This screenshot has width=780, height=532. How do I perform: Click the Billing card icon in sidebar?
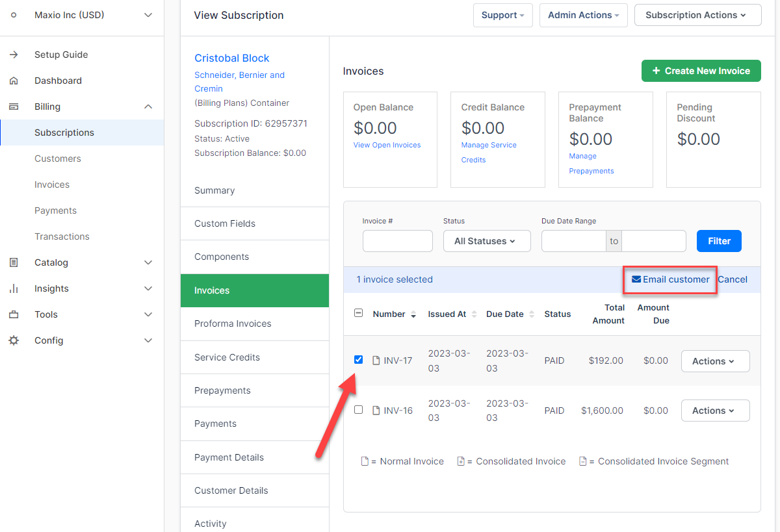click(13, 106)
